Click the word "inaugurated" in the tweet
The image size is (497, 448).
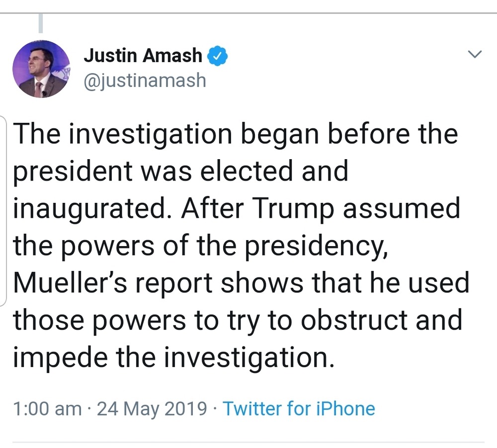93,209
